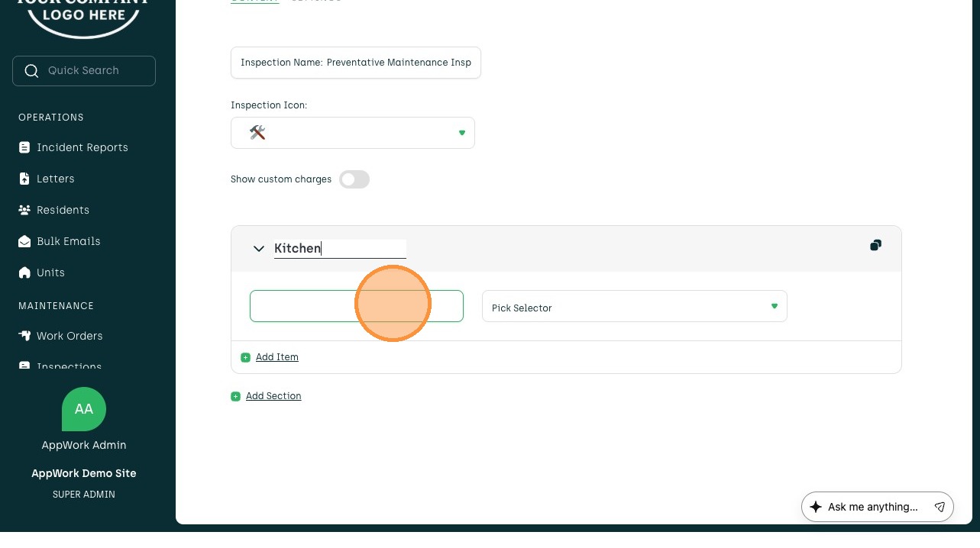The image size is (980, 548).
Task: Type in the Ask me anything box
Action: (x=872, y=507)
